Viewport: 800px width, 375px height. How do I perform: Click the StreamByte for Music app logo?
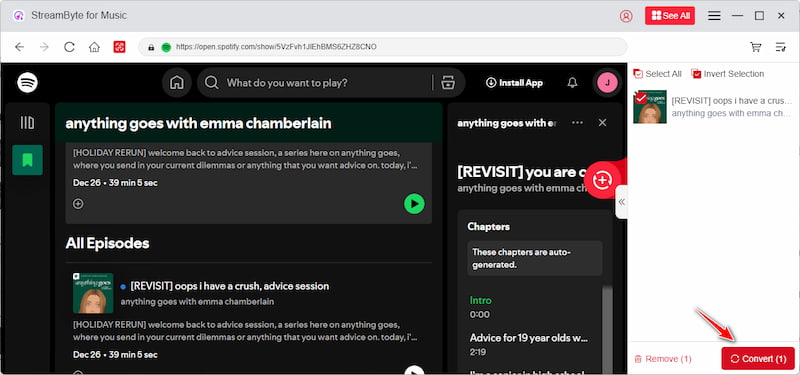tap(19, 16)
